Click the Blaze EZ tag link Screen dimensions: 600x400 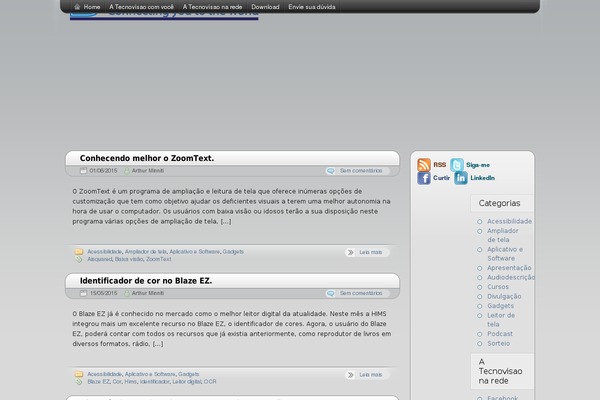coord(98,382)
